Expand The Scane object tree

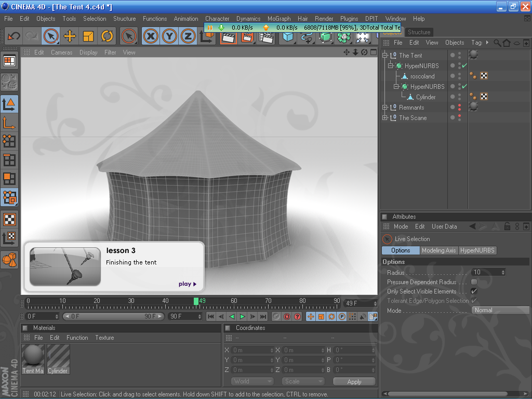[x=385, y=118]
